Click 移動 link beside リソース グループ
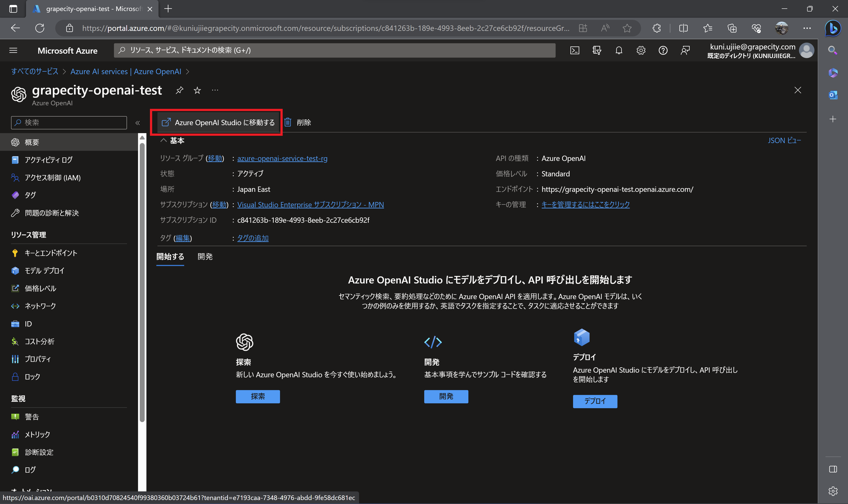Viewport: 848px width, 504px height. (215, 158)
